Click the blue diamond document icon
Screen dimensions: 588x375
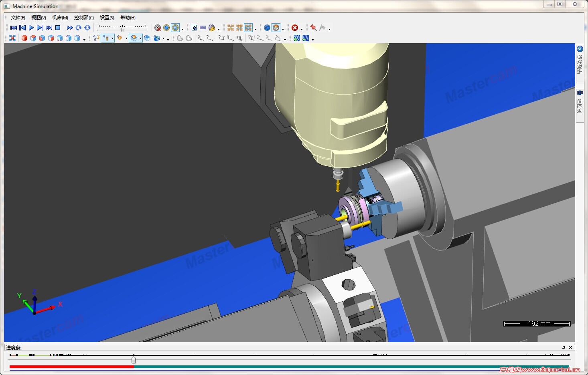tap(194, 28)
